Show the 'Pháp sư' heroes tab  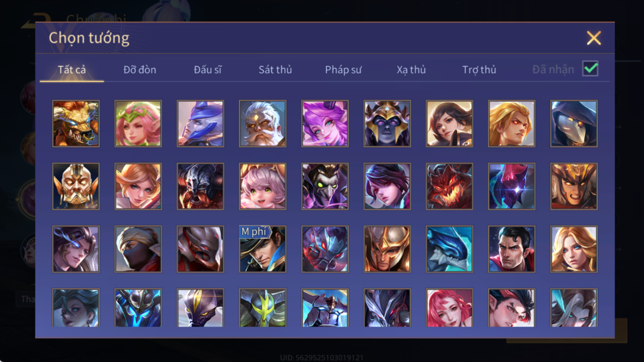point(343,70)
